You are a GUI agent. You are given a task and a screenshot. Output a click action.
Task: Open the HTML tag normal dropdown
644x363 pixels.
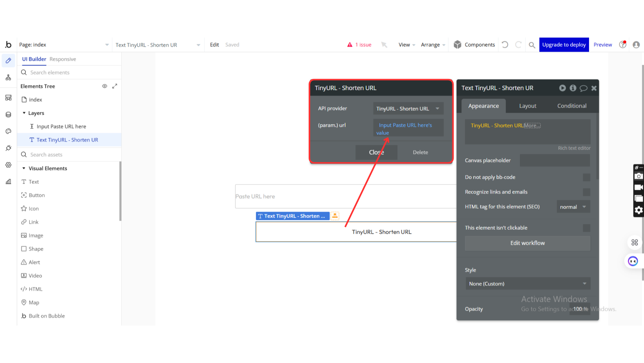[573, 207]
